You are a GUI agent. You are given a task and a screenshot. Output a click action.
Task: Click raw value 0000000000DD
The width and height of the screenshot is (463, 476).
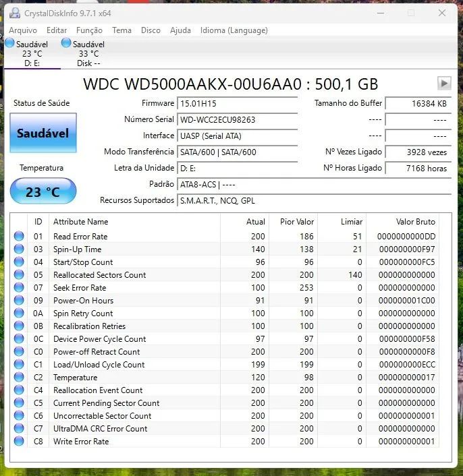point(406,237)
